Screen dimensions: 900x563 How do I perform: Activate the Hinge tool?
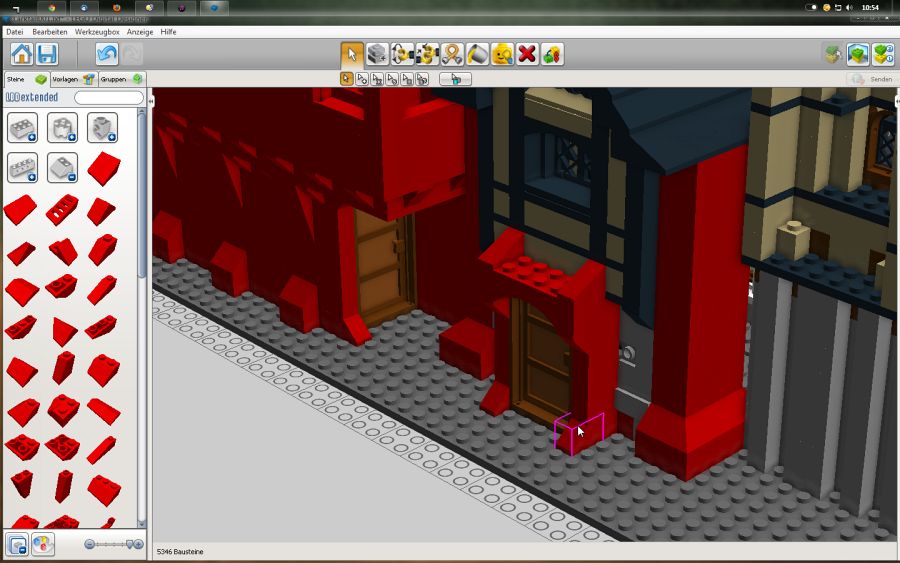click(402, 54)
